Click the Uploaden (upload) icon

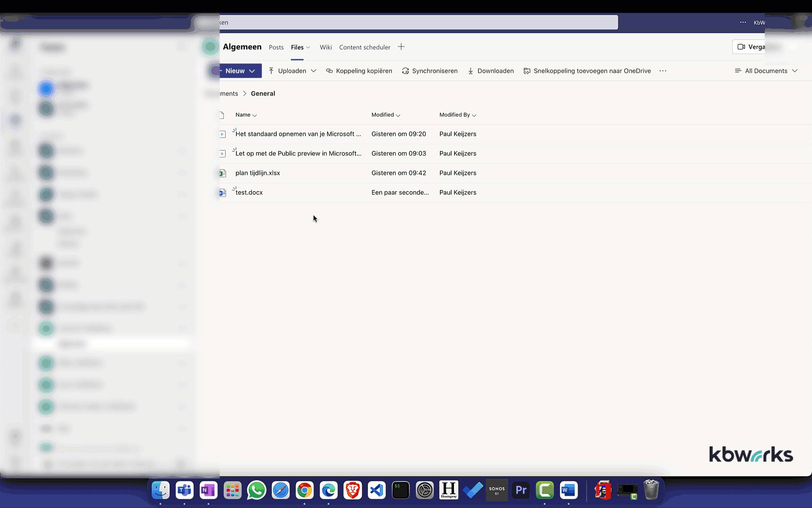pyautogui.click(x=272, y=71)
